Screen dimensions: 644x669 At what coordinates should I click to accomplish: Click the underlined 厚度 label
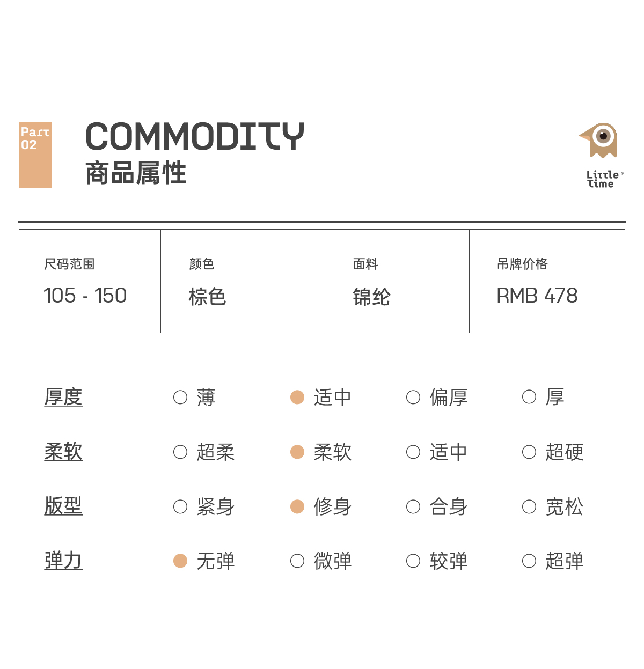(63, 397)
